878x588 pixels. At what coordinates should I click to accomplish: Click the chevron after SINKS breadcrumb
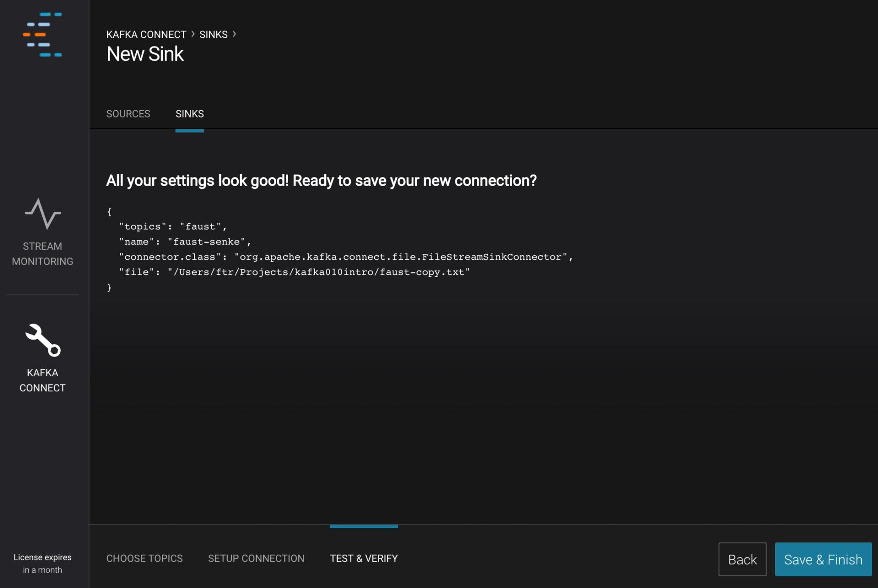point(234,34)
